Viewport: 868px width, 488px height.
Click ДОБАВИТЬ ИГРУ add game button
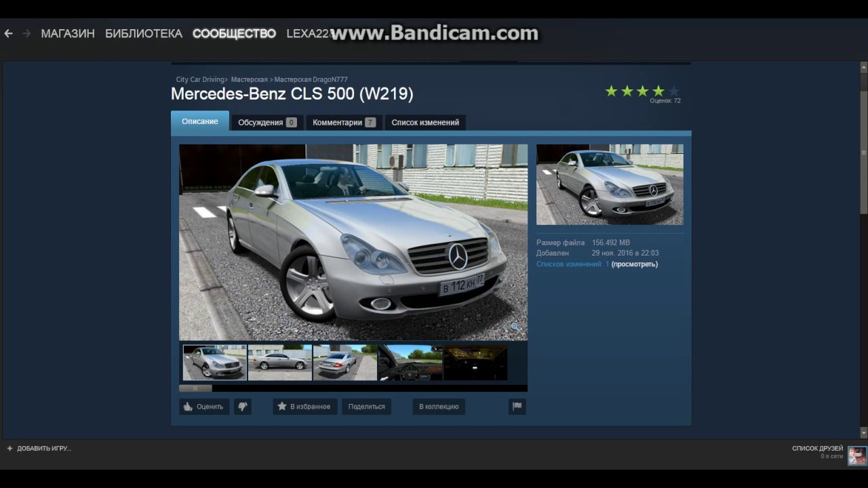[39, 449]
